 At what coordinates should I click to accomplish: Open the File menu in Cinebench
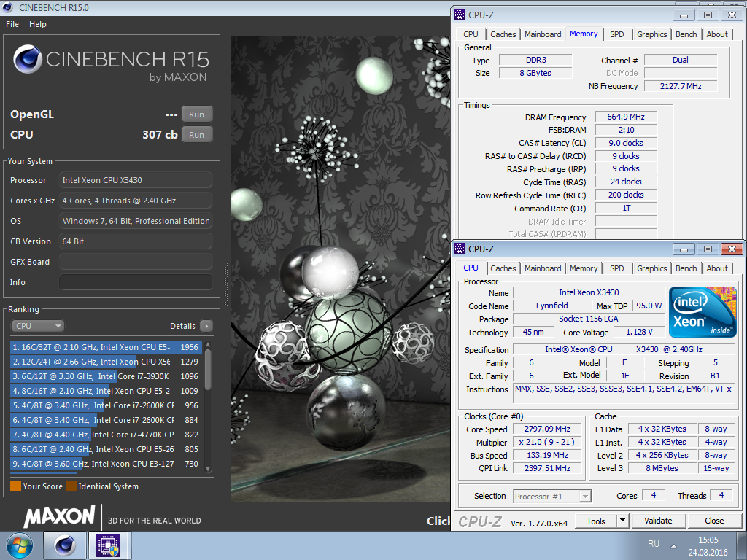(x=12, y=24)
